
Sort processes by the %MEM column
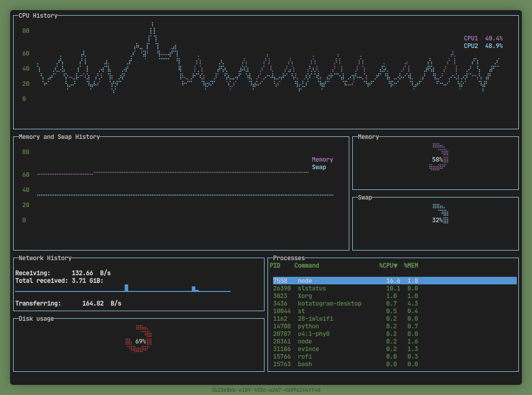click(x=411, y=266)
